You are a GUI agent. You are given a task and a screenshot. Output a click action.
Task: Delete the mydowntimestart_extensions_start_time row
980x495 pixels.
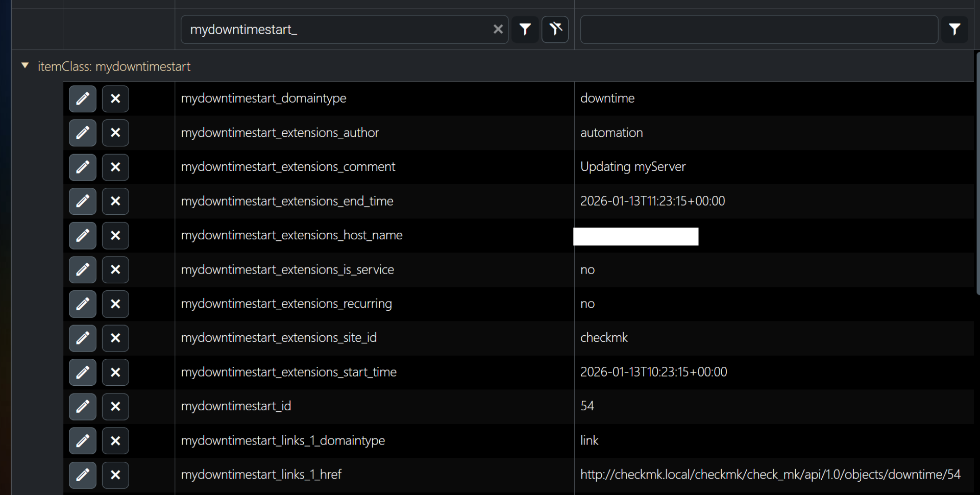(115, 372)
